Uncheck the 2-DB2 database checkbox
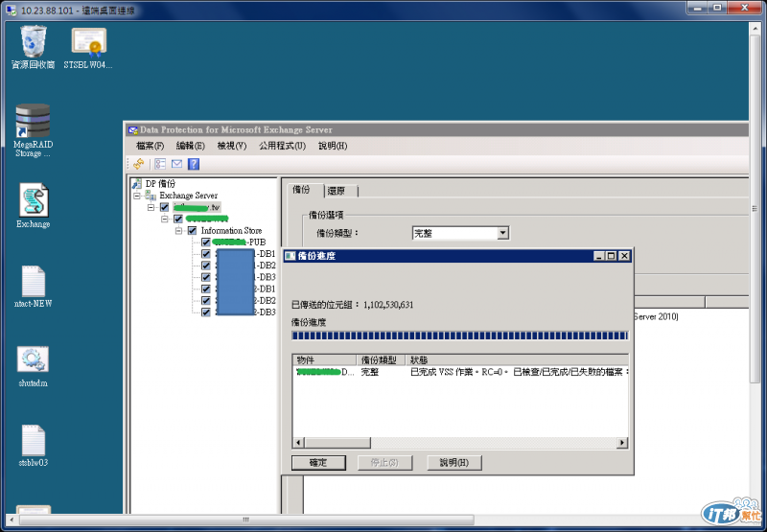Viewport: 767px width, 532px height. point(206,301)
